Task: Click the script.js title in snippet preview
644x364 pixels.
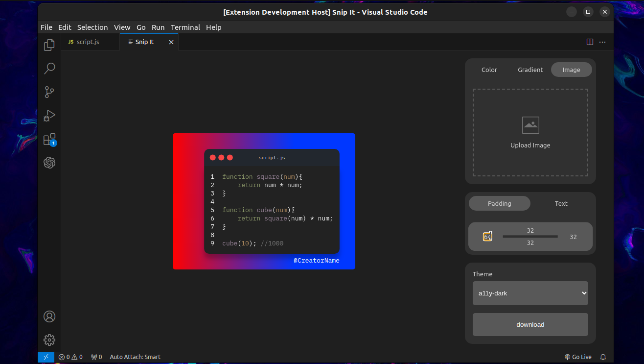Action: pyautogui.click(x=272, y=158)
